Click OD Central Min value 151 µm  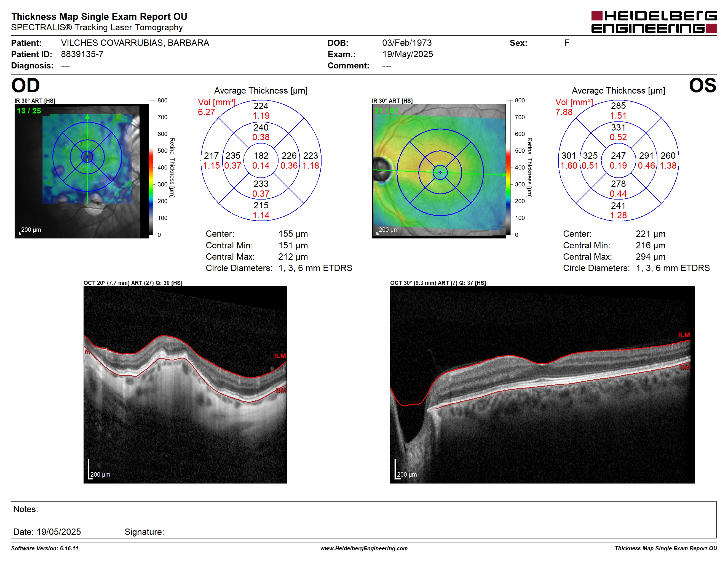pyautogui.click(x=293, y=245)
